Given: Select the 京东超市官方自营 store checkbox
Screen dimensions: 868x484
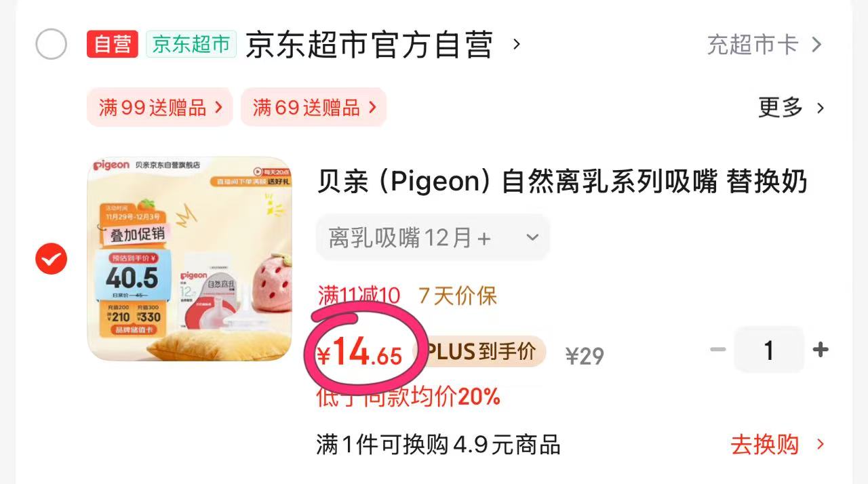Looking at the screenshot, I should click(51, 45).
